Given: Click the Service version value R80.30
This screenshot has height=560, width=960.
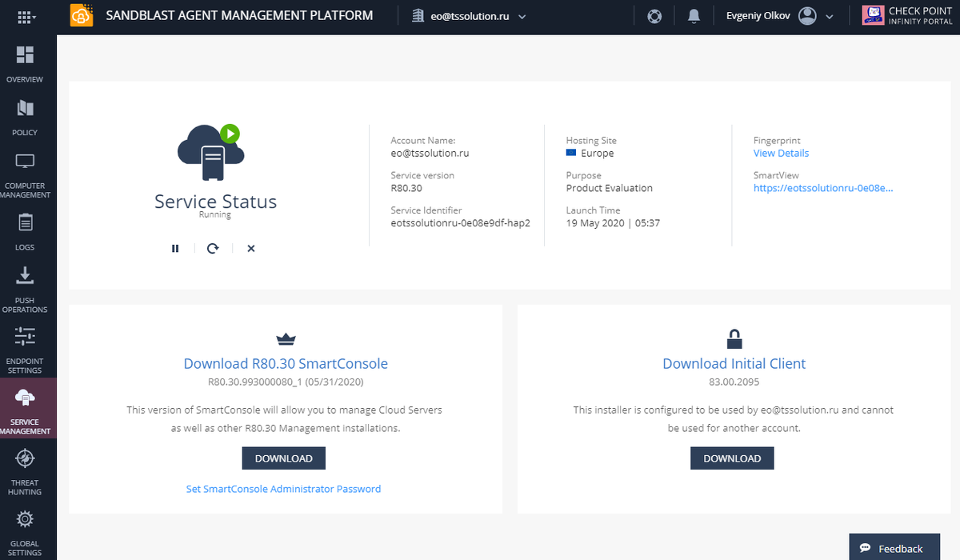Looking at the screenshot, I should pos(406,189).
